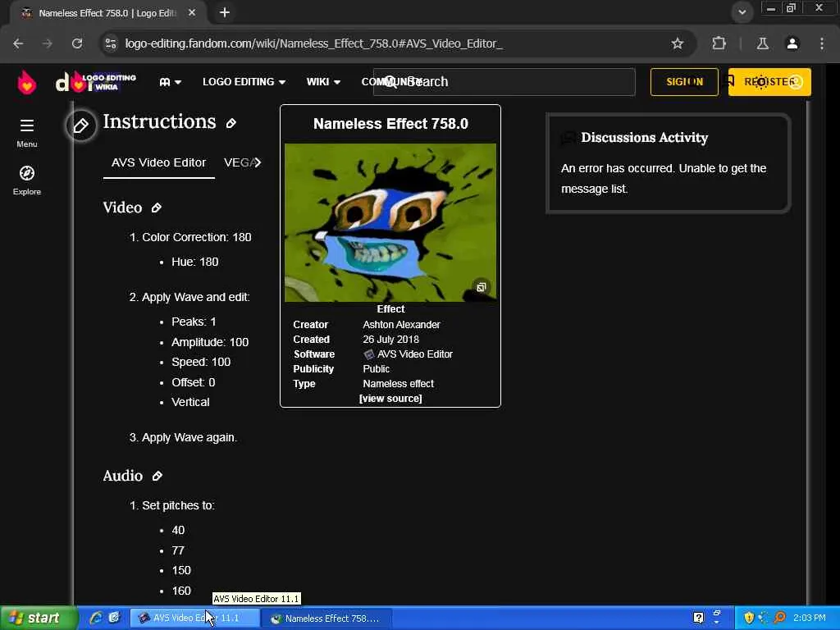Click the magnifier tray icon
This screenshot has width=840, height=630.
tap(780, 618)
